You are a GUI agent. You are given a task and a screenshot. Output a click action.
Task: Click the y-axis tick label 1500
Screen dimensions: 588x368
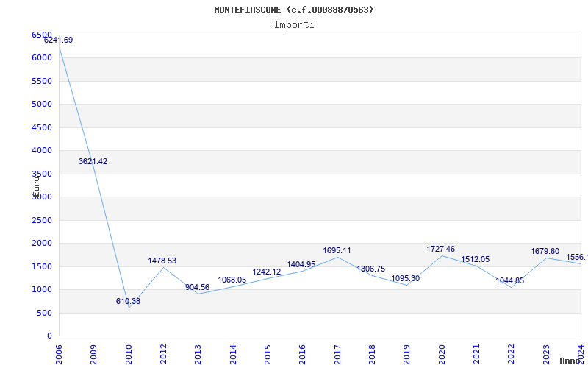pos(42,266)
